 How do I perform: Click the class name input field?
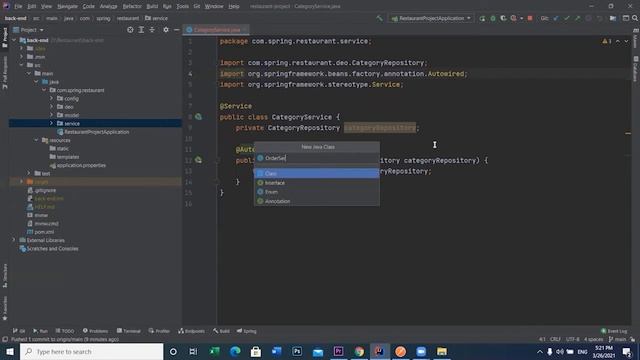(317, 158)
